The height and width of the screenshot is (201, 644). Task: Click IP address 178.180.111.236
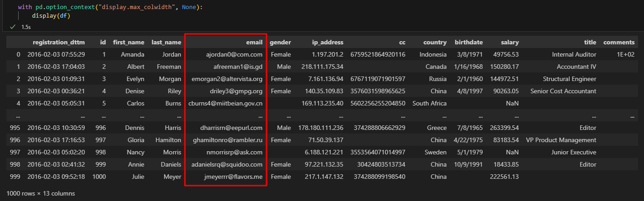coord(321,128)
